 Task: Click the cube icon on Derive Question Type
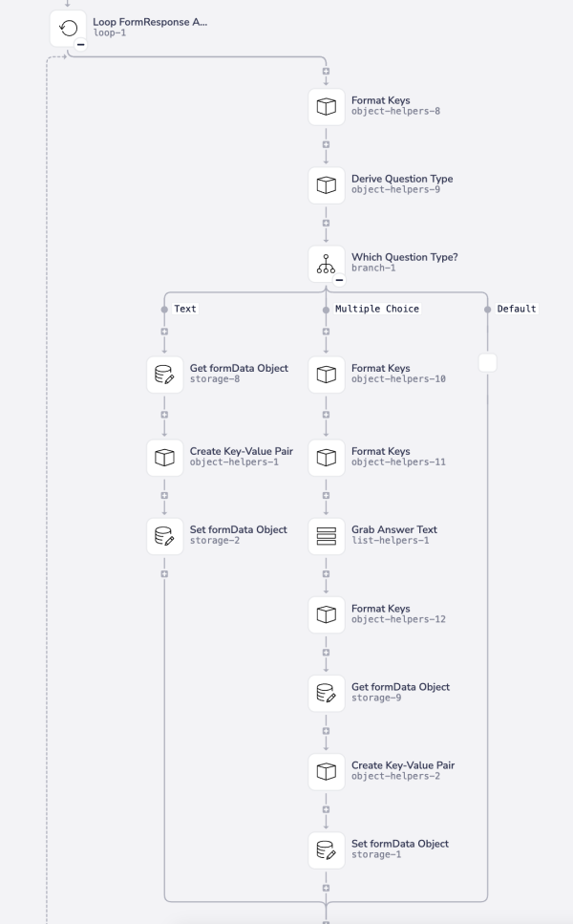328,185
